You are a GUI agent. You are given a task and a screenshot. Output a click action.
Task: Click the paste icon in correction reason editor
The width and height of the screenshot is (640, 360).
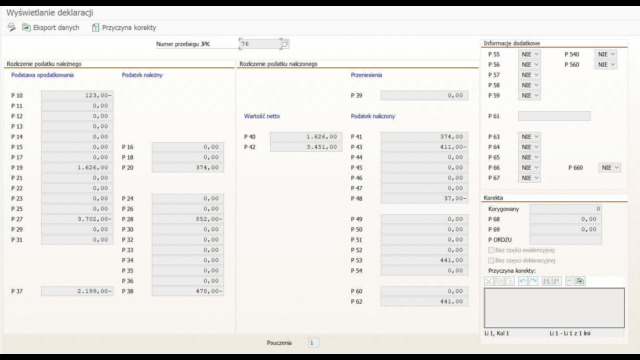coord(509,281)
